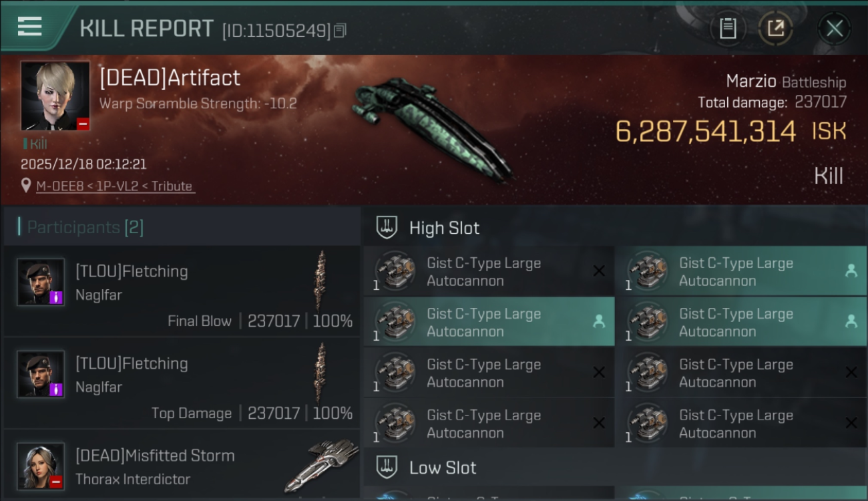The width and height of the screenshot is (868, 501).
Task: Tap the [DEAD]Artifact pilot name
Action: [x=170, y=78]
